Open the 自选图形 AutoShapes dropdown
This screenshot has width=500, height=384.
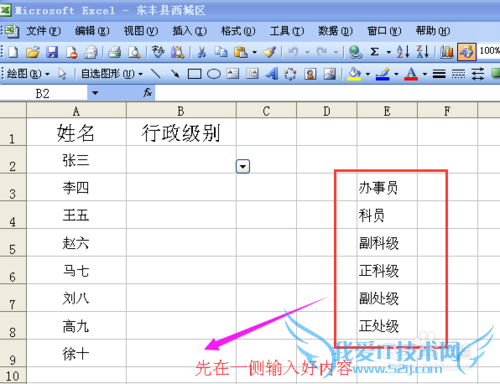tap(112, 74)
